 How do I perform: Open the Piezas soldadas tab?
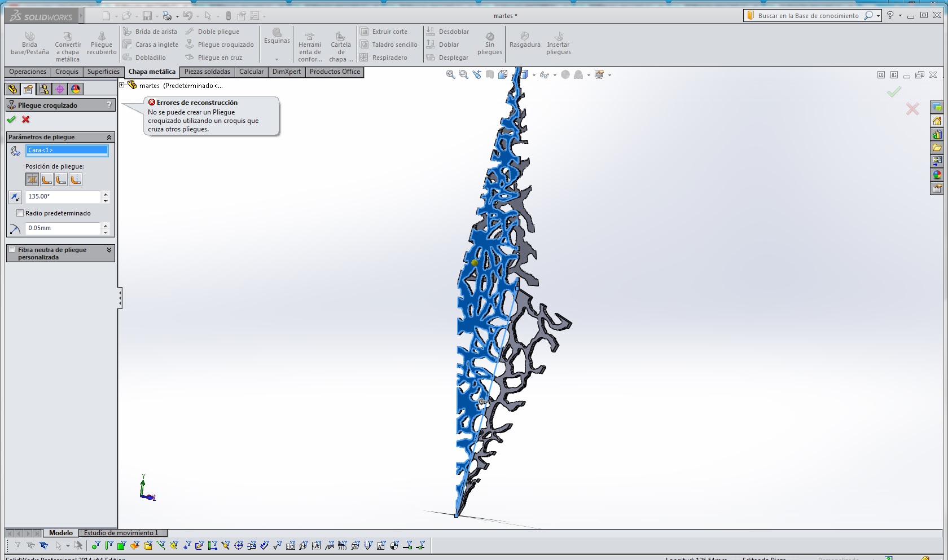207,72
